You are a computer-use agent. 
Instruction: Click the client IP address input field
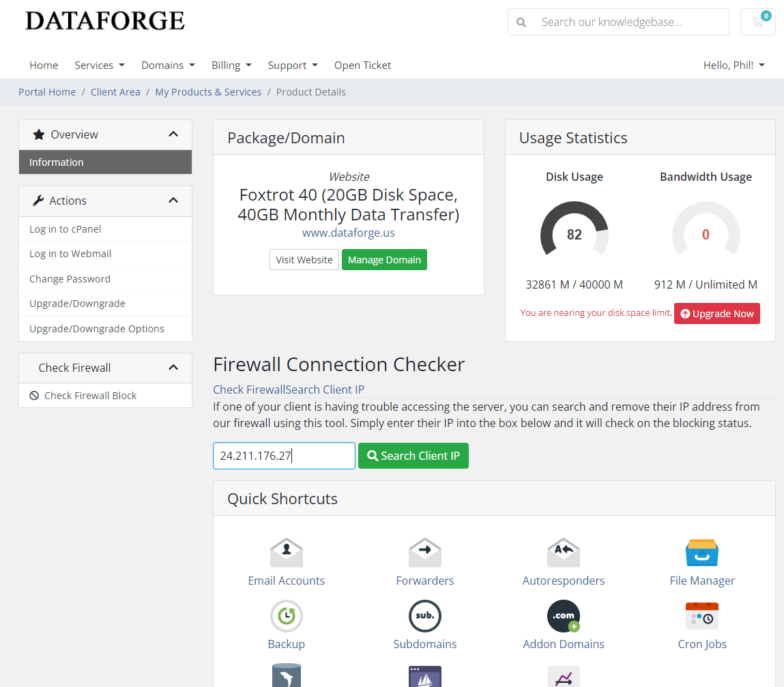point(284,456)
